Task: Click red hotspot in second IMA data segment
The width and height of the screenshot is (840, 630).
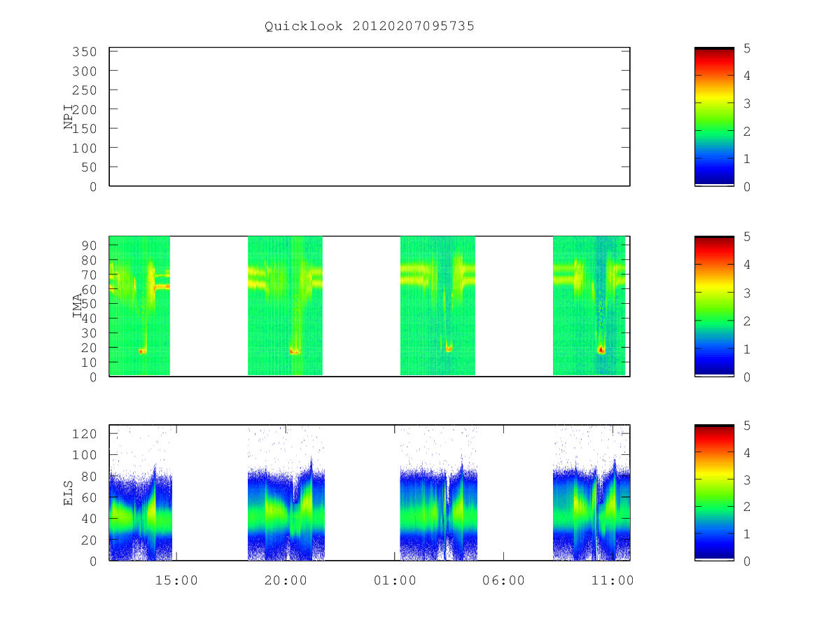Action: [295, 351]
